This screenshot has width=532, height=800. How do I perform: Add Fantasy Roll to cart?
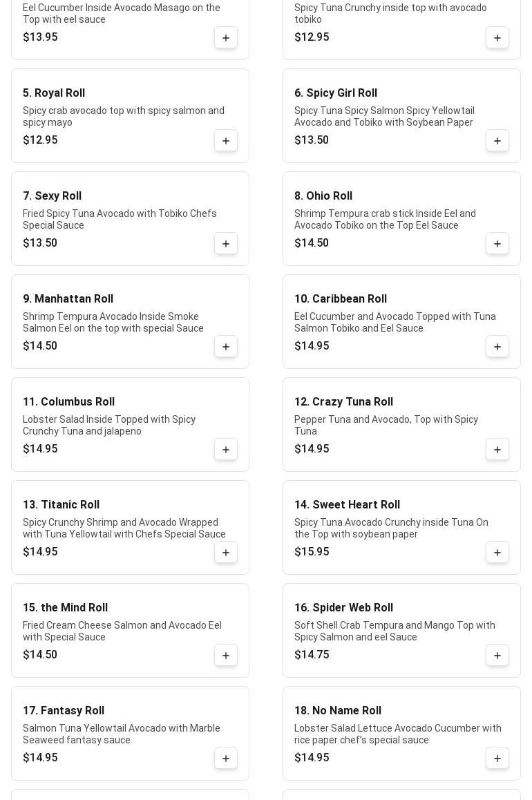click(226, 759)
